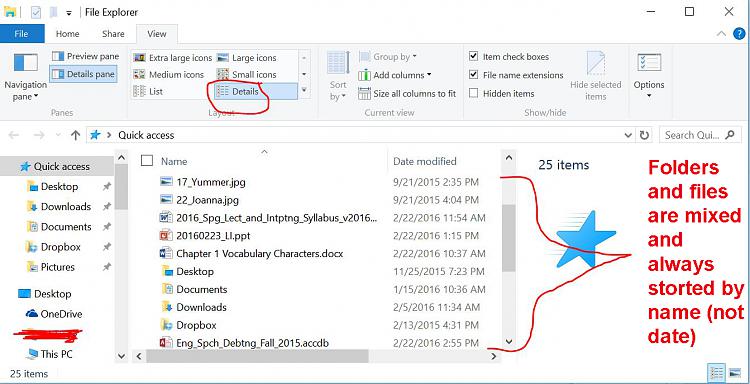Enable the Preview pane
The width and height of the screenshot is (750, 384).
pyautogui.click(x=85, y=56)
